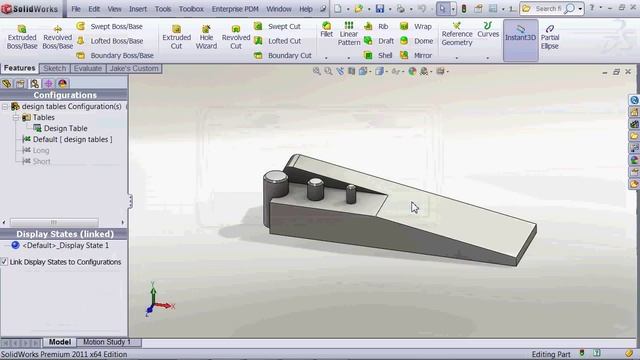640x360 pixels.
Task: Collapse the Tables tree node
Action: pos(16,118)
